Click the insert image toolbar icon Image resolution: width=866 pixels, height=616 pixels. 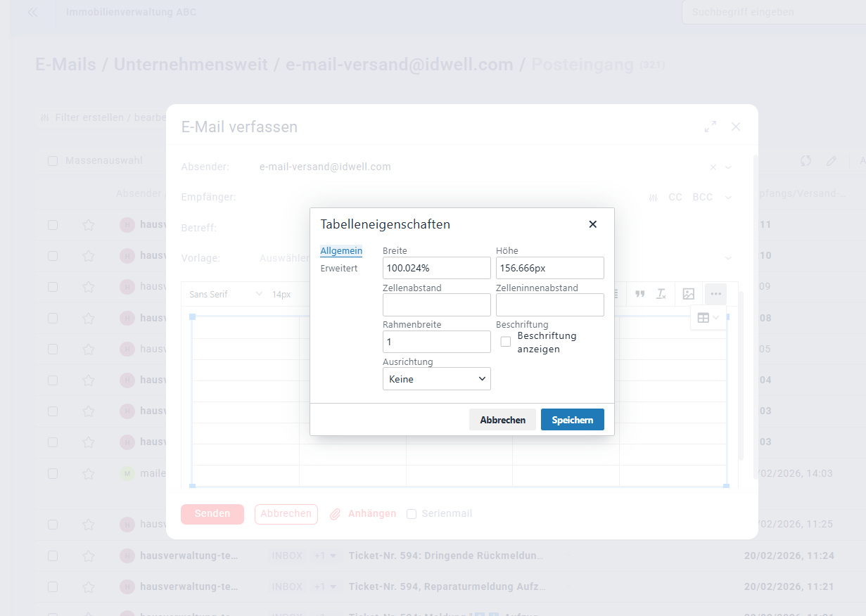[x=689, y=294]
